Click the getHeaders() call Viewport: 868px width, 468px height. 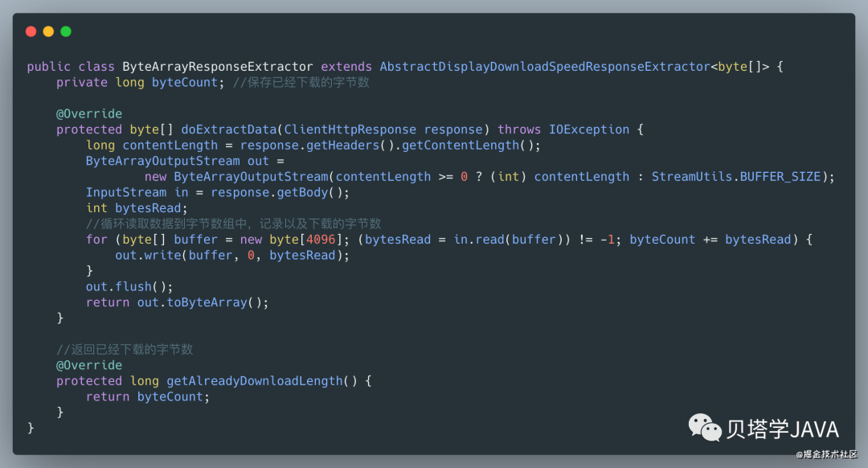[x=350, y=145]
